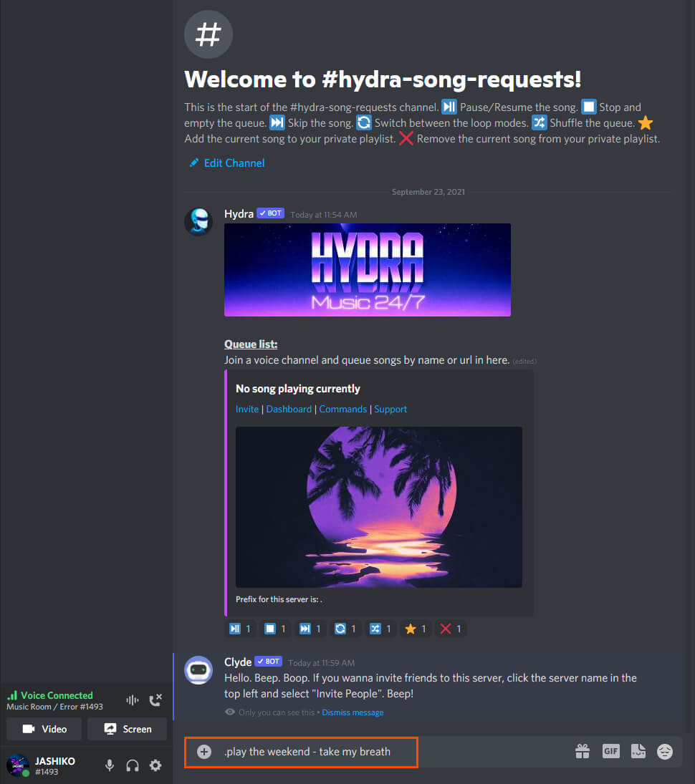Open the GIF picker

click(611, 751)
